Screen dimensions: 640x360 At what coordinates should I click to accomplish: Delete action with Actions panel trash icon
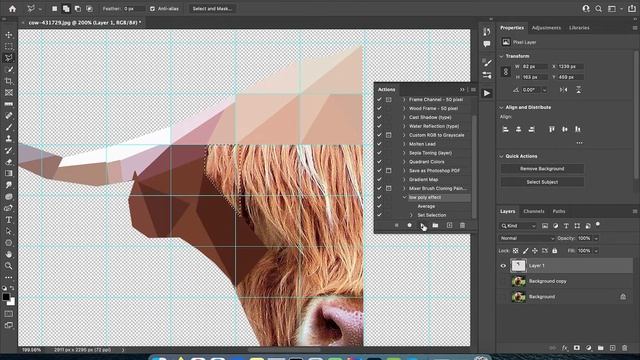(462, 225)
